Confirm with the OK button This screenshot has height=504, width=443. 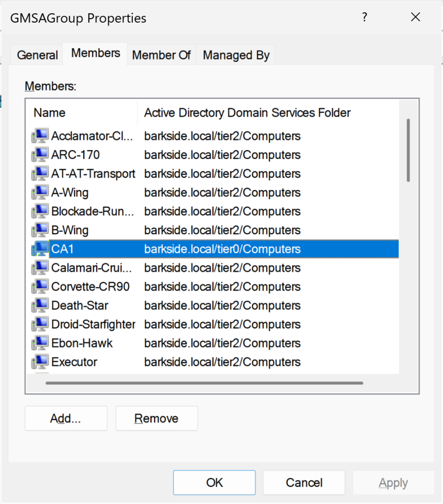[214, 482]
